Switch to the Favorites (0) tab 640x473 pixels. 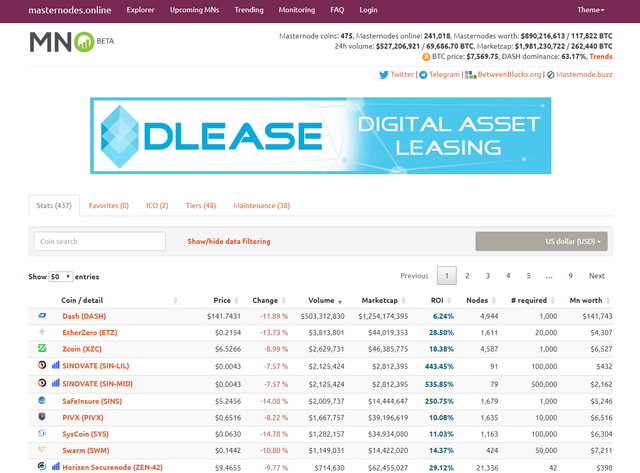click(x=109, y=206)
